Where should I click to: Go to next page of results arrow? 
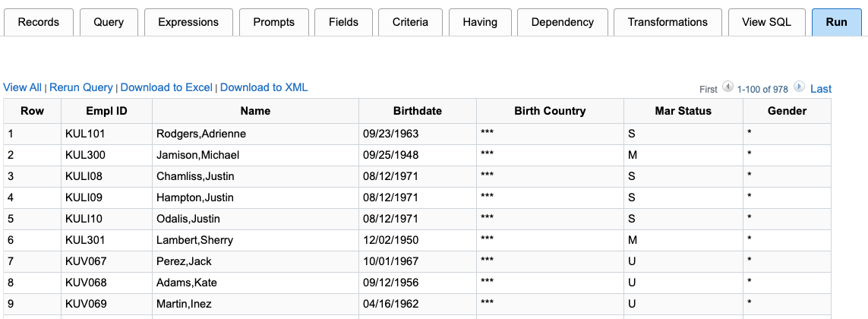[799, 87]
